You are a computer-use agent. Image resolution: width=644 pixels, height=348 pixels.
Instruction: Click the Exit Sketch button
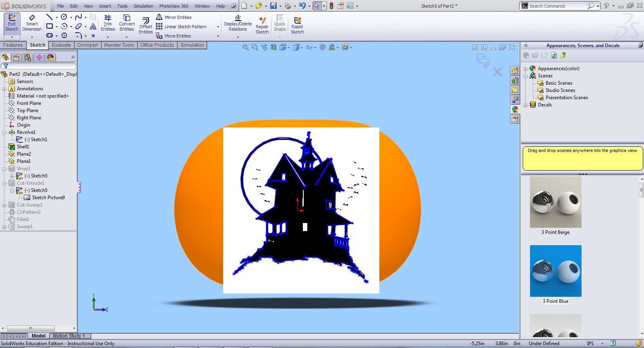(12, 23)
